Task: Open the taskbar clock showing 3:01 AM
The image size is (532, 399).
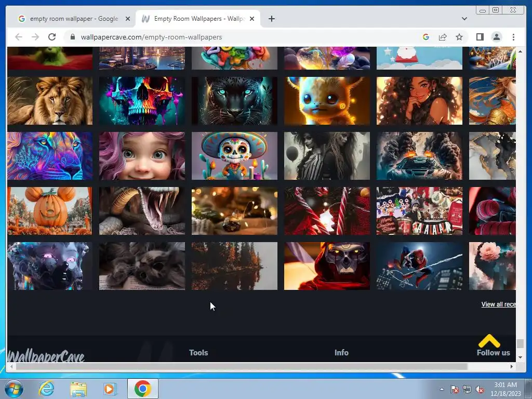Action: (x=506, y=389)
